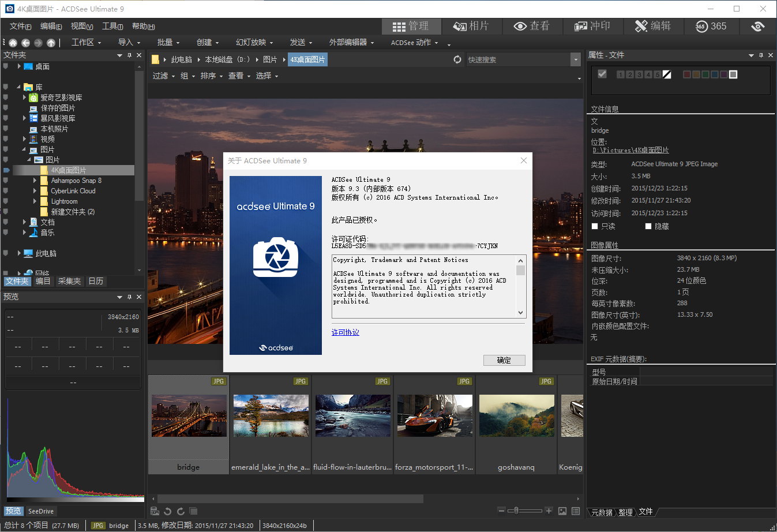
Task: Refresh the folder path with circular arrow
Action: (457, 59)
